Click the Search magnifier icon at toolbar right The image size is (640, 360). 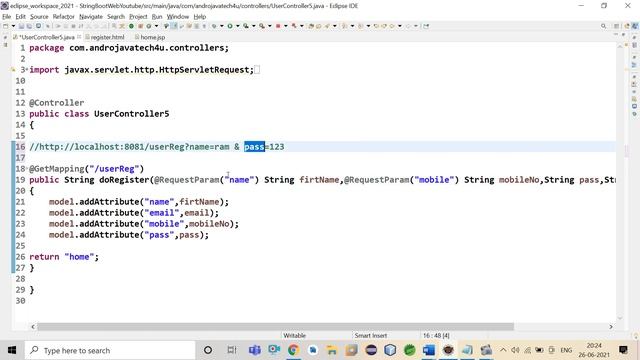click(x=603, y=26)
